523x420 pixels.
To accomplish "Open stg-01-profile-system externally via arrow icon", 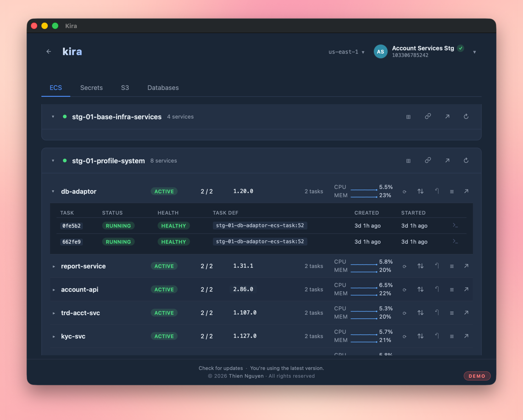I will coord(447,160).
